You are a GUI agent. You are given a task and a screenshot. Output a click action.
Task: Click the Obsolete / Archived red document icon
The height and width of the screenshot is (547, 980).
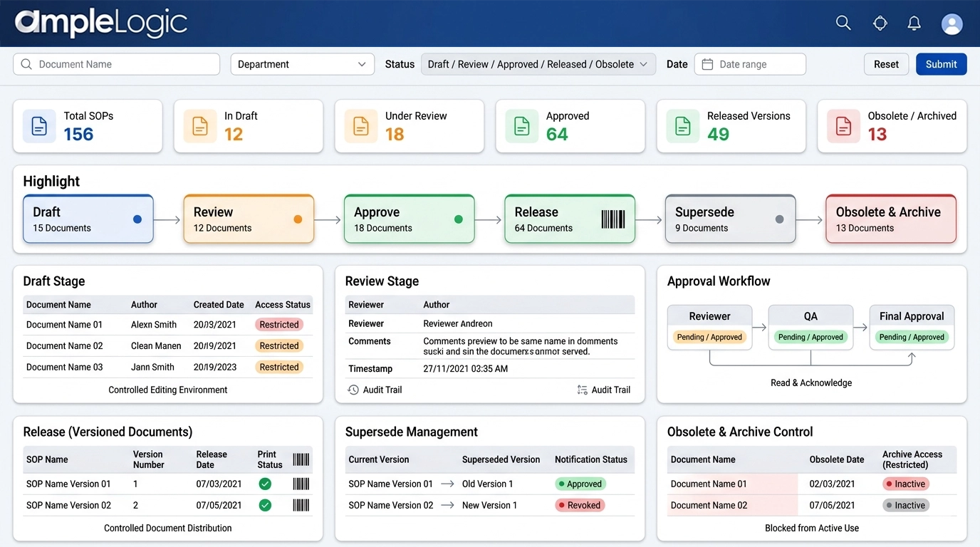[x=843, y=126]
